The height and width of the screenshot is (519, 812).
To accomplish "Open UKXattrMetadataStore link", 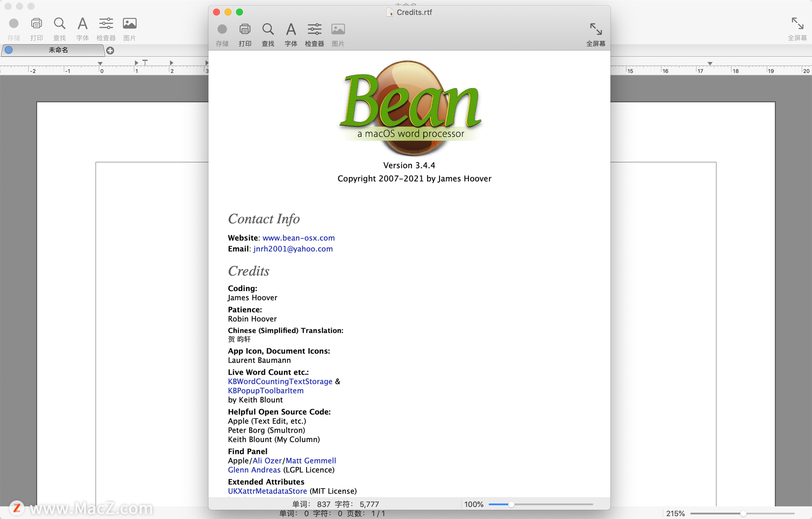I will point(267,491).
